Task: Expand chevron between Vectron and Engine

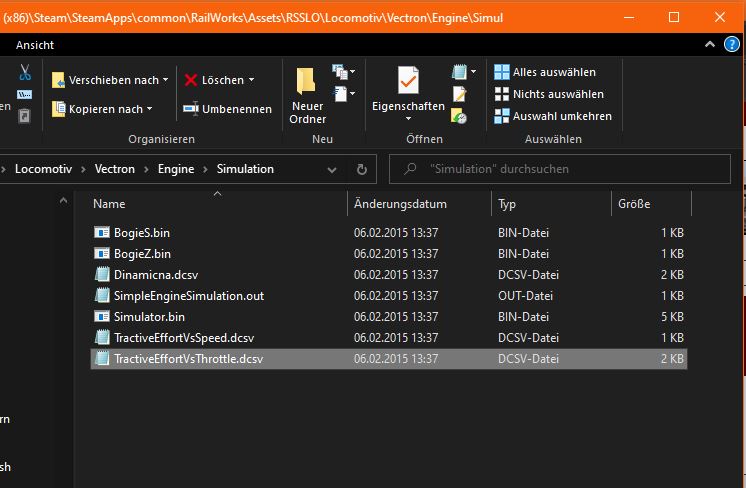Action: pyautogui.click(x=147, y=169)
